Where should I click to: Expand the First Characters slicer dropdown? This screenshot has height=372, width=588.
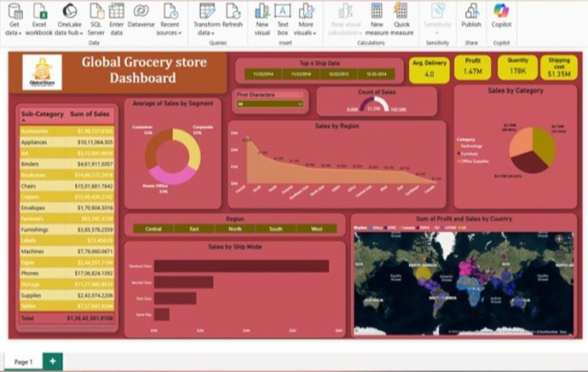(299, 103)
